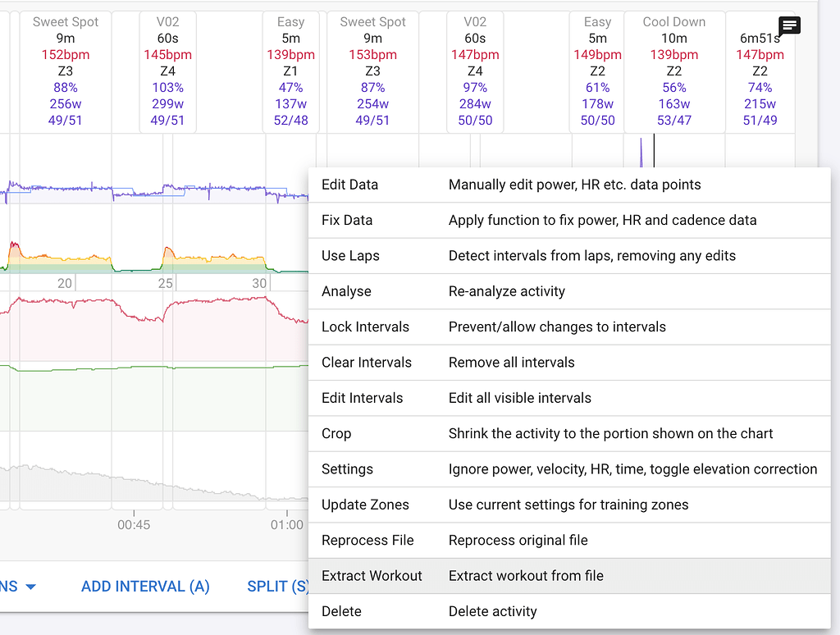This screenshot has width=840, height=635.
Task: Open "Settings" from the context menu
Action: (348, 468)
